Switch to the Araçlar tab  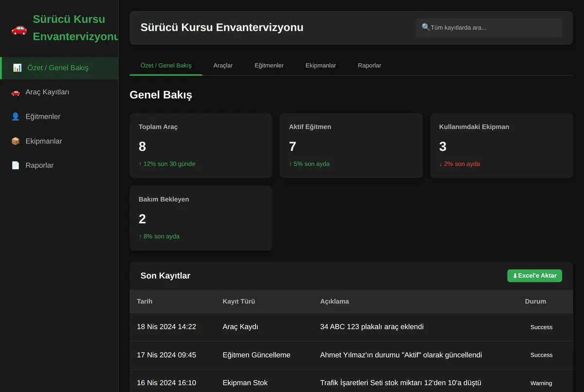pos(223,65)
